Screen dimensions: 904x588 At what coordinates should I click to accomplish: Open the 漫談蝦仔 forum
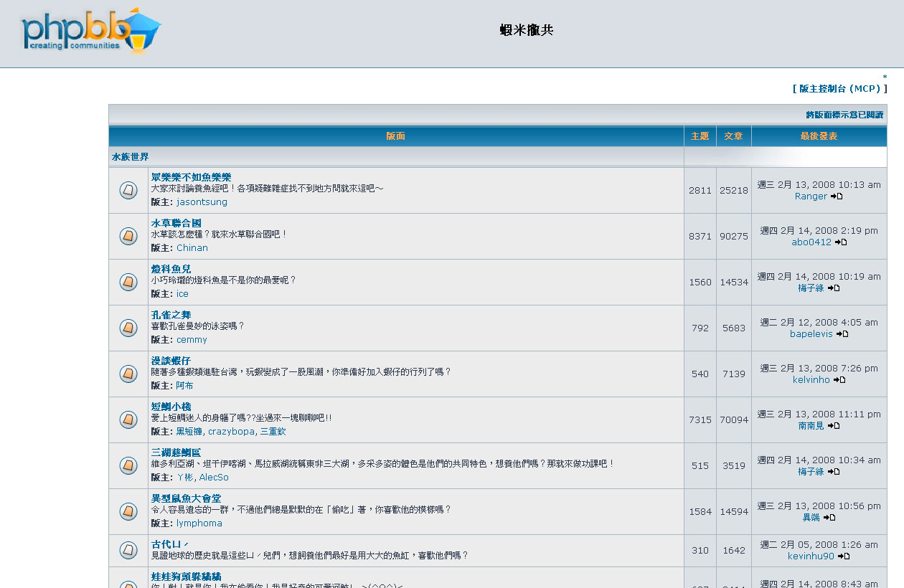[171, 361]
